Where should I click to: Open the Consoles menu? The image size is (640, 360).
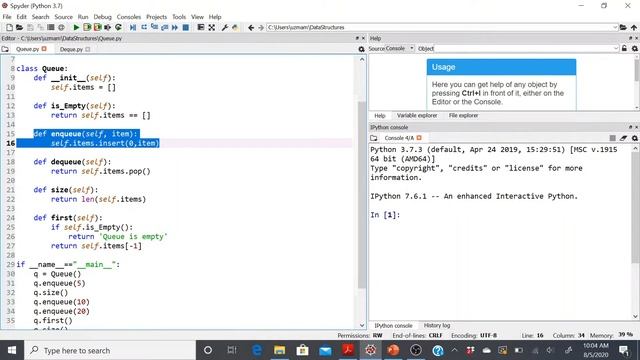(129, 17)
